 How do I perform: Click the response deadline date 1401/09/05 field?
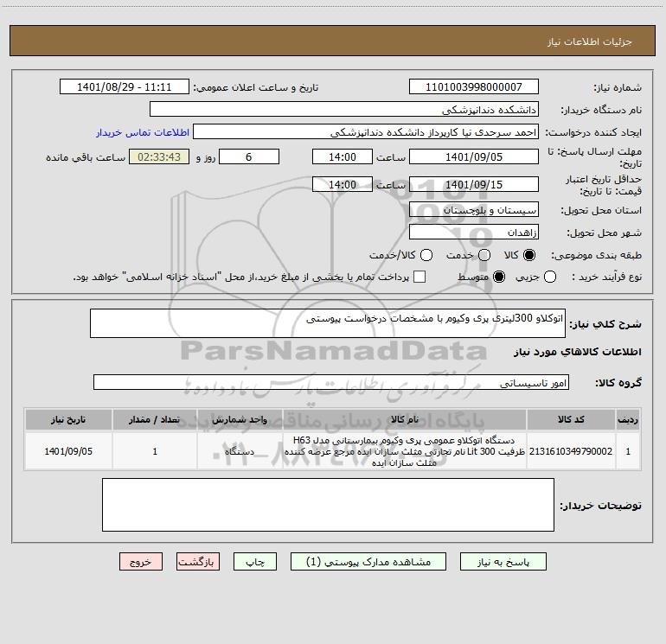pyautogui.click(x=474, y=156)
